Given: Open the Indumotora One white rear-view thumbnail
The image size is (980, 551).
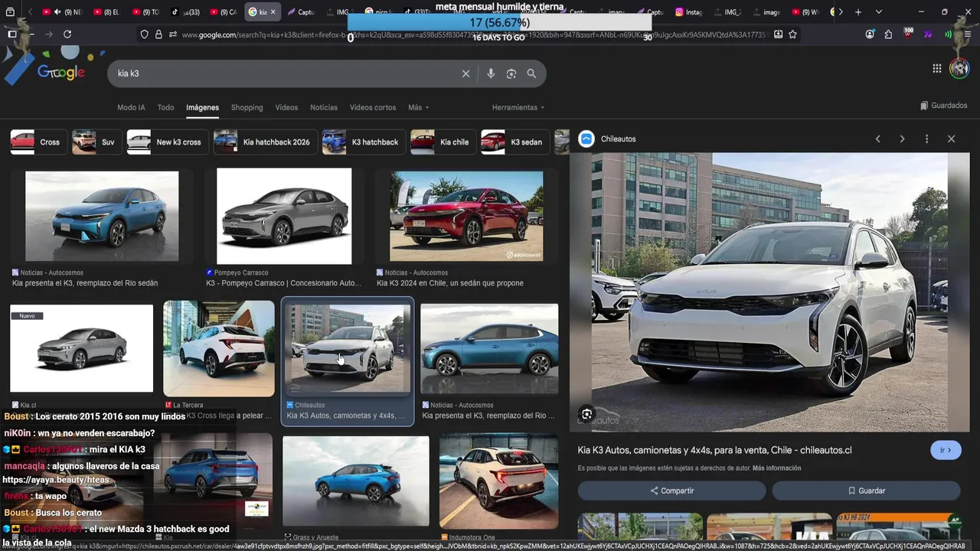Looking at the screenshot, I should coord(499,481).
